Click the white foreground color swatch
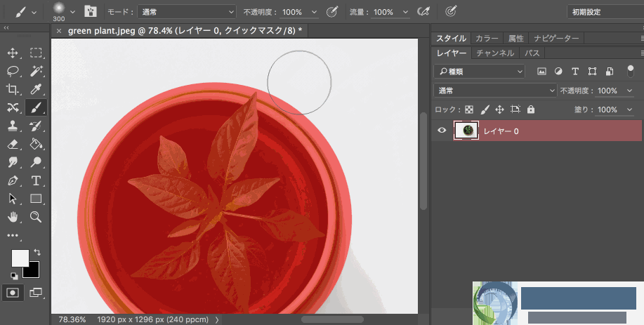This screenshot has width=644, height=325. point(19,258)
